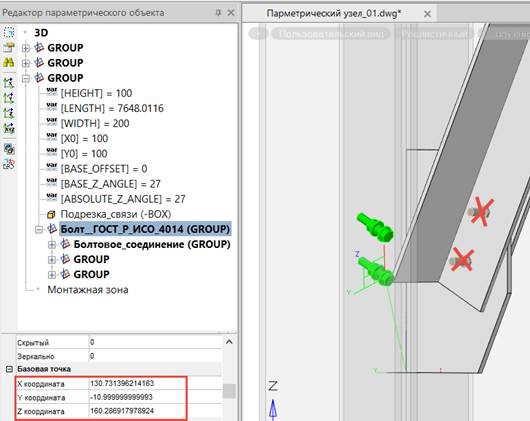The height and width of the screenshot is (421, 530).
Task: Click the lower red-crossed bolt on the beam
Action: (462, 260)
